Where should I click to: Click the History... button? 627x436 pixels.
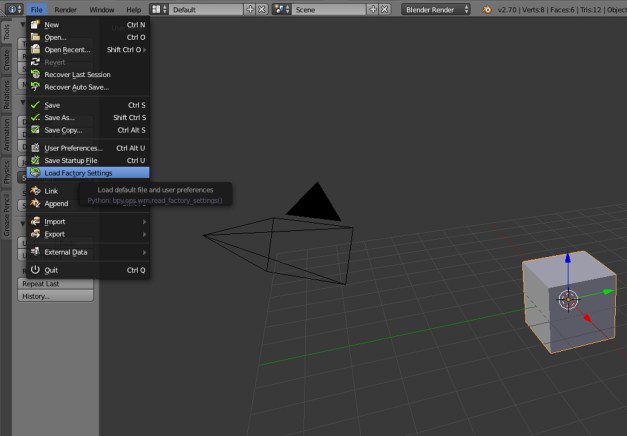coord(56,296)
